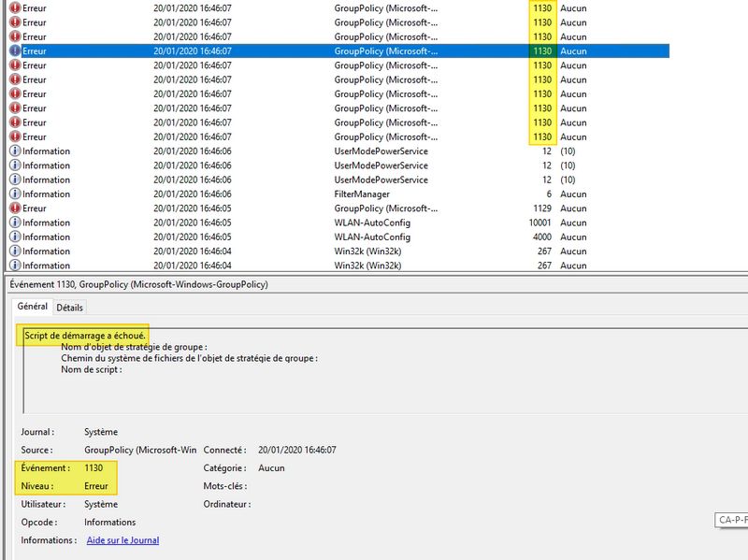This screenshot has width=748, height=560.
Task: Click the line 'Chemin du système de fichiers'
Action: [190, 358]
